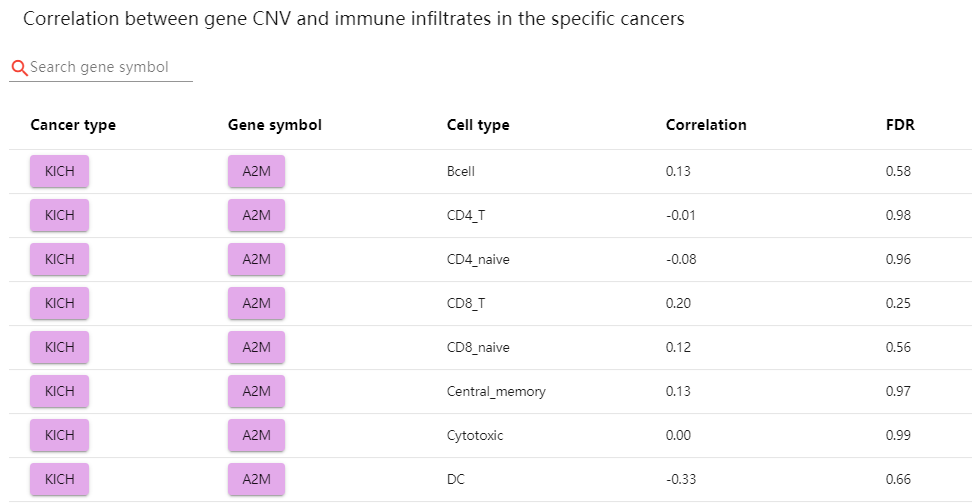The width and height of the screenshot is (972, 503).
Task: Click the red search magnifier icon
Action: tap(19, 68)
